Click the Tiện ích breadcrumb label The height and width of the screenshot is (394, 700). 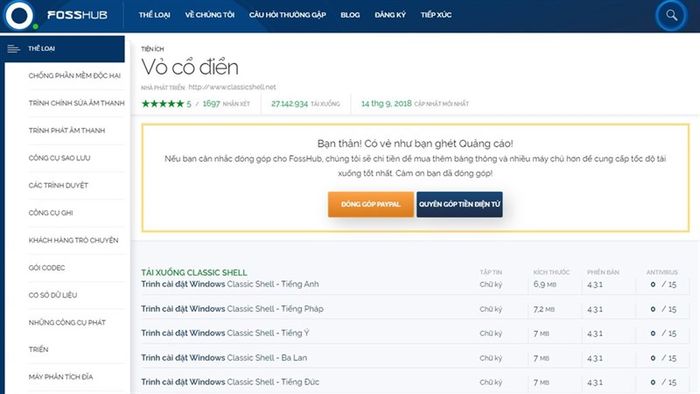[152, 49]
